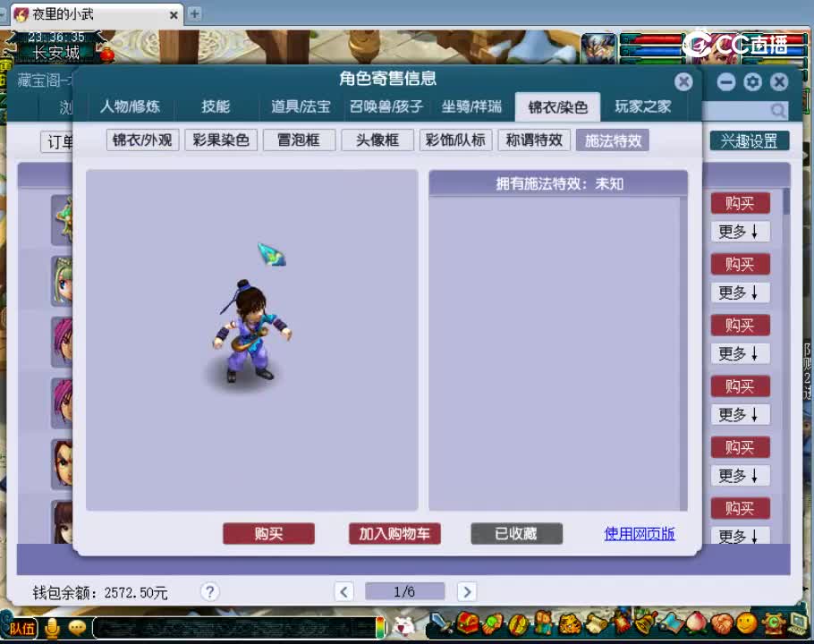Expand the first 更多 dropdown in listing
Viewport: 814px width, 644px height.
coord(740,232)
